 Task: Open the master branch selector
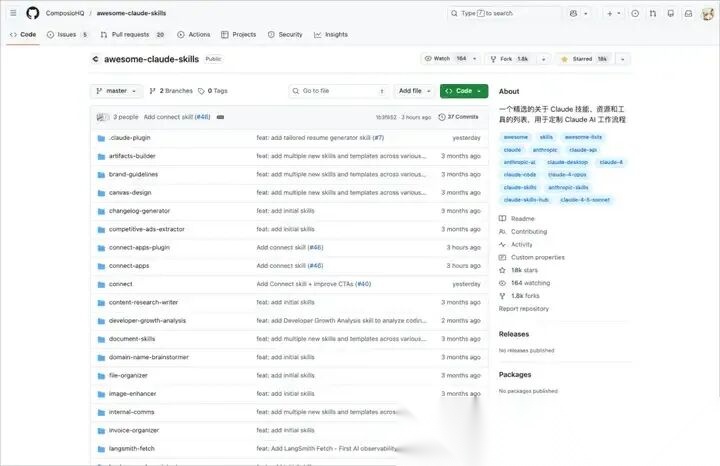116,91
